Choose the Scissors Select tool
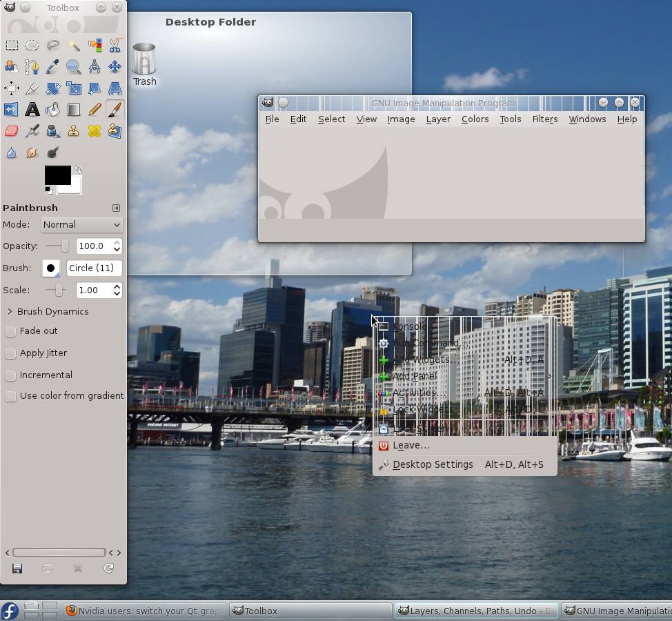Viewport: 672px width, 621px height. tap(115, 46)
